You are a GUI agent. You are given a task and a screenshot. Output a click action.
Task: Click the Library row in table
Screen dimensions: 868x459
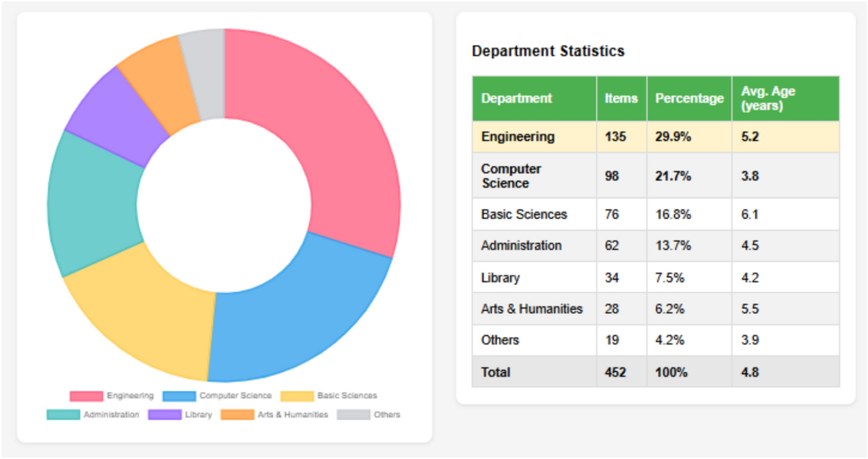tap(656, 278)
